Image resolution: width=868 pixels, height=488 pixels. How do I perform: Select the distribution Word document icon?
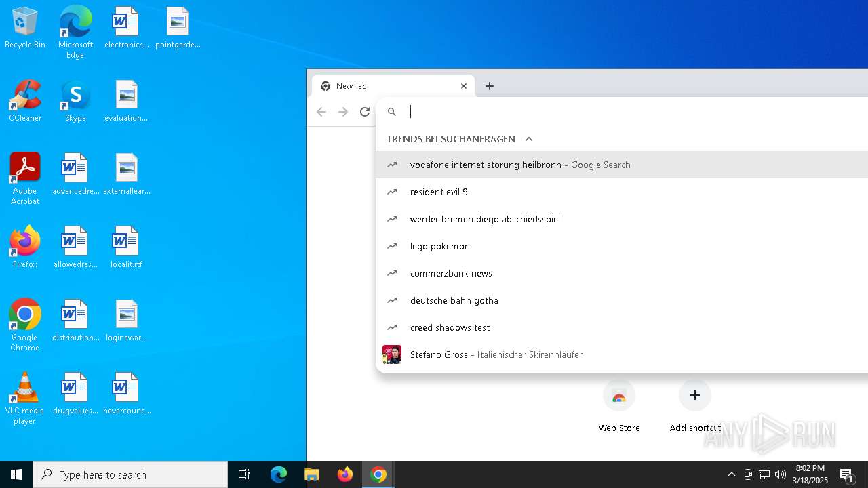coord(75,321)
